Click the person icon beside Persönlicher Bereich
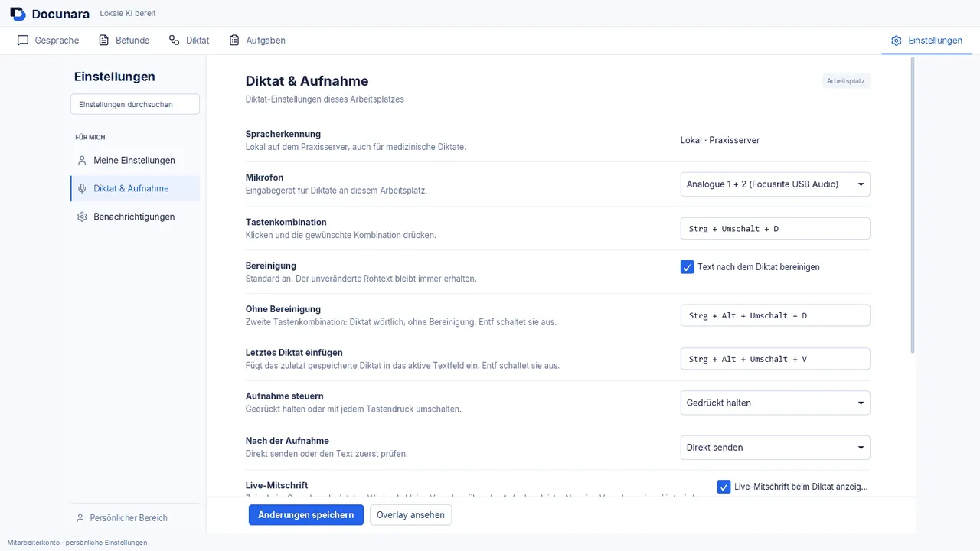The height and width of the screenshot is (551, 980). click(80, 518)
